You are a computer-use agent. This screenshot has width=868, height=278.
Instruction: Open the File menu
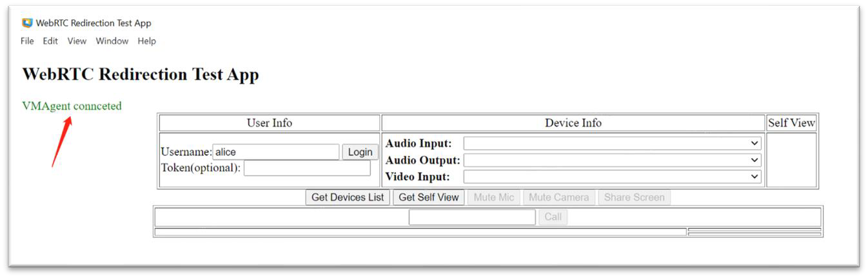tap(27, 41)
